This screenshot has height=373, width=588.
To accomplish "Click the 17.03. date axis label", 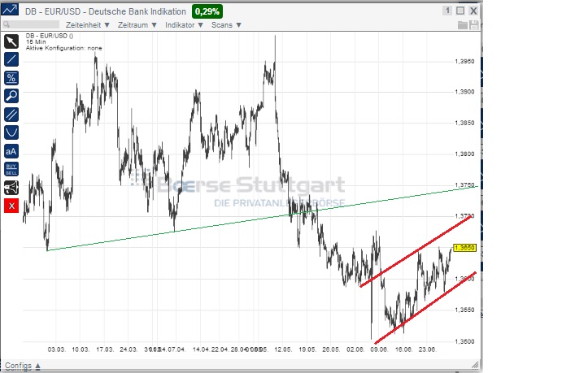I will [105, 349].
